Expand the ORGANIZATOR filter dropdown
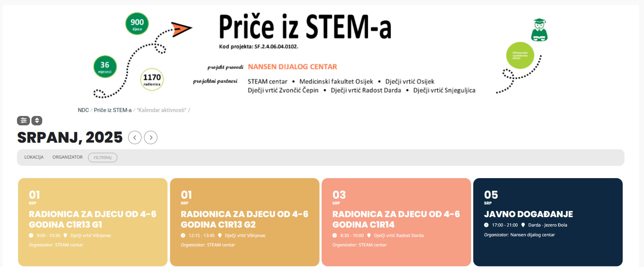The image size is (644, 267). 68,157
